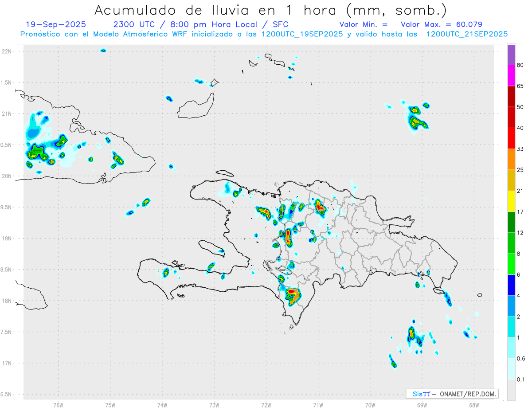Click the 22N latitude axis label
532x411 pixels.
[8, 51]
